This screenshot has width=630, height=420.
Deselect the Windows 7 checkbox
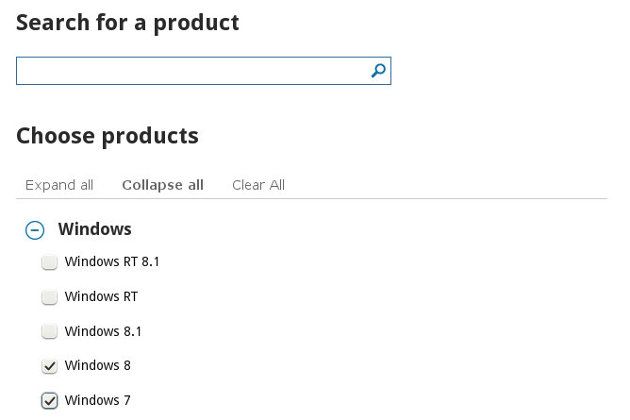(x=49, y=401)
